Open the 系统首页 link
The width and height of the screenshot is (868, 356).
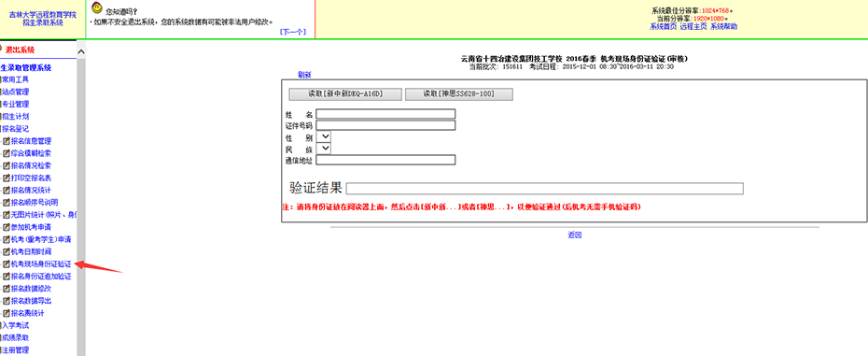pyautogui.click(x=664, y=26)
